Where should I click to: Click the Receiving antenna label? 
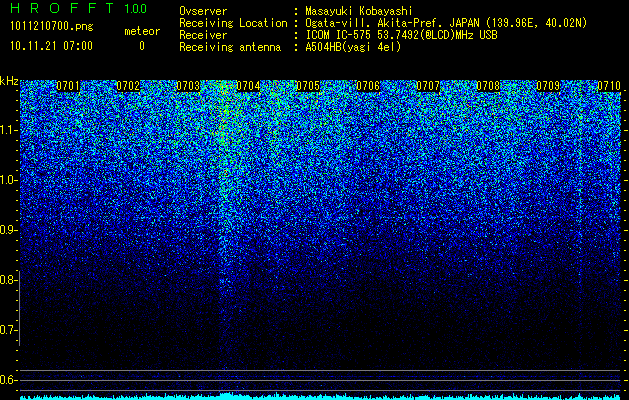[230, 47]
